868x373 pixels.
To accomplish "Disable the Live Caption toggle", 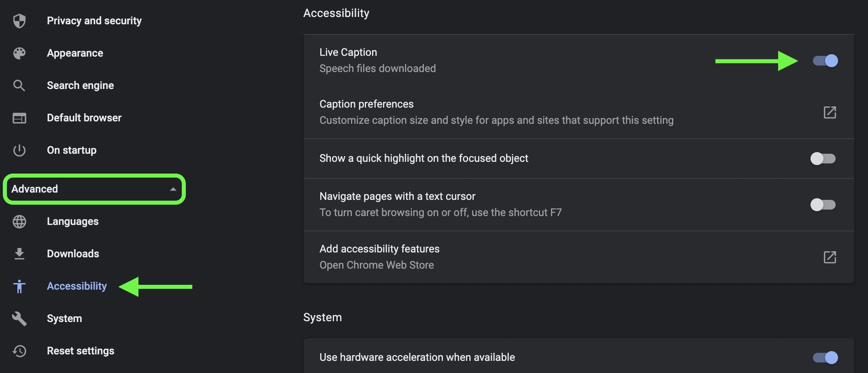I will (x=824, y=61).
